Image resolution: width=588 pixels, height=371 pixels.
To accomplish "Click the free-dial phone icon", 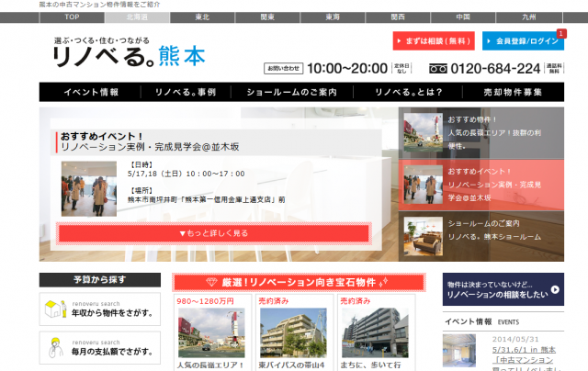I will 438,69.
